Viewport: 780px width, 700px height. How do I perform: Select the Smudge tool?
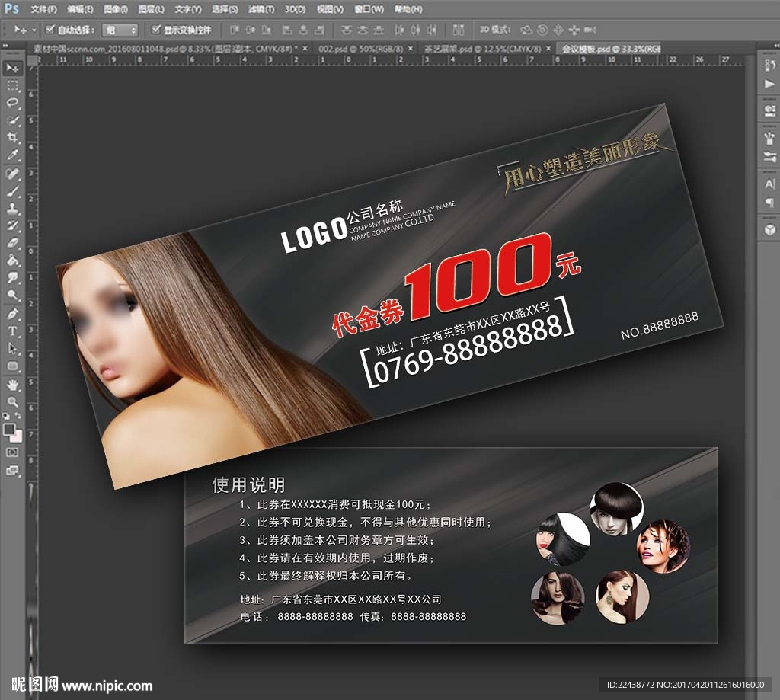12,278
